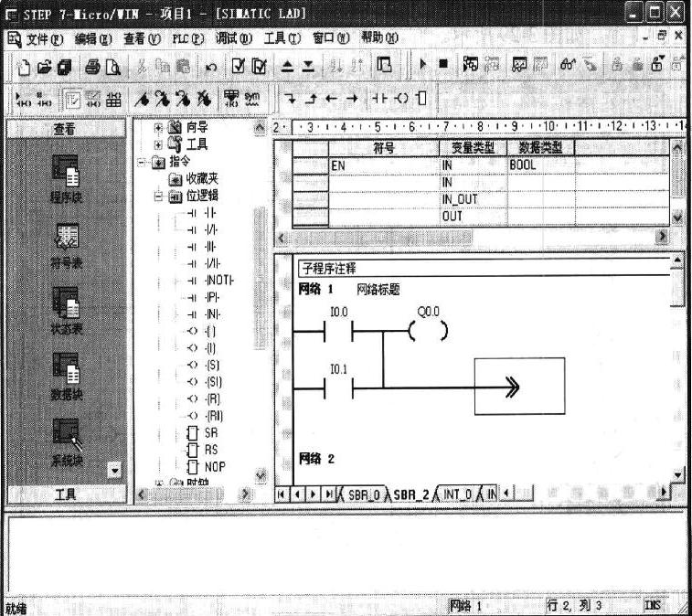Expand the 向导 wizard tree node
Image resolution: width=692 pixels, height=616 pixels.
[x=158, y=128]
